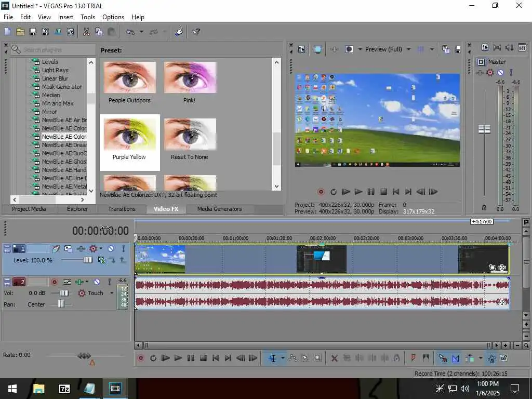
Task: Solo audio track 2
Action: pyautogui.click(x=109, y=282)
